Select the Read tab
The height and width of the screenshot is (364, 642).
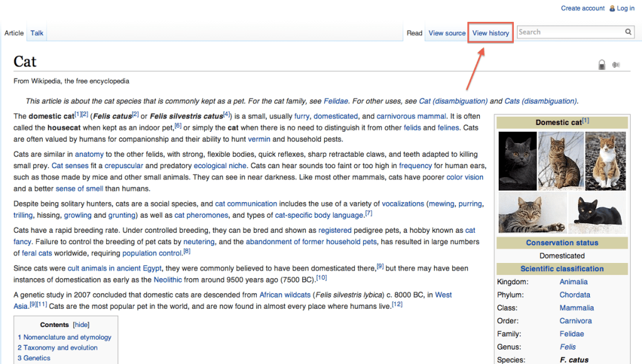pyautogui.click(x=415, y=33)
